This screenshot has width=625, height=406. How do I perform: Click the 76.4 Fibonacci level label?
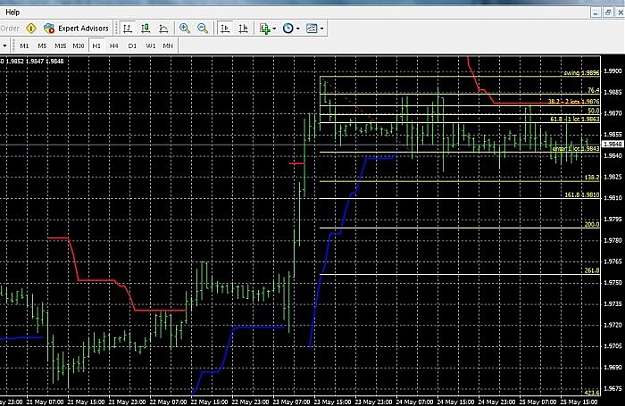pos(593,90)
